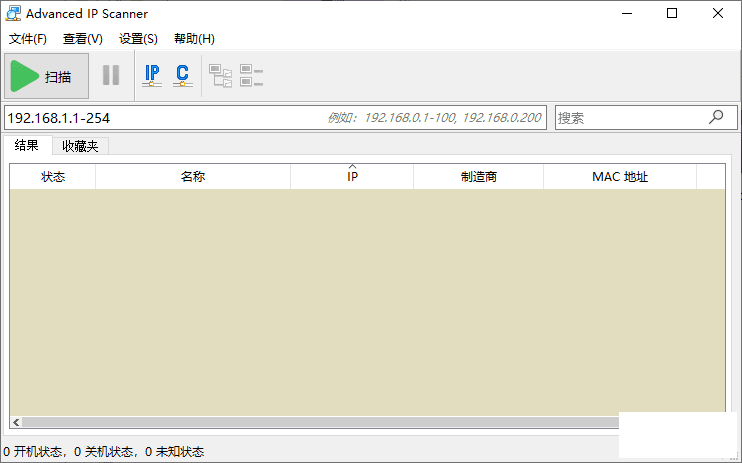Minimize the Advanced IP Scanner window
Image resolution: width=742 pixels, height=463 pixels.
pos(627,14)
